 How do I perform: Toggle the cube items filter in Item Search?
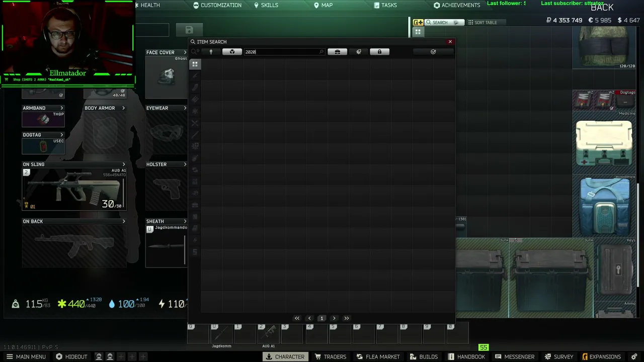pyautogui.click(x=232, y=52)
